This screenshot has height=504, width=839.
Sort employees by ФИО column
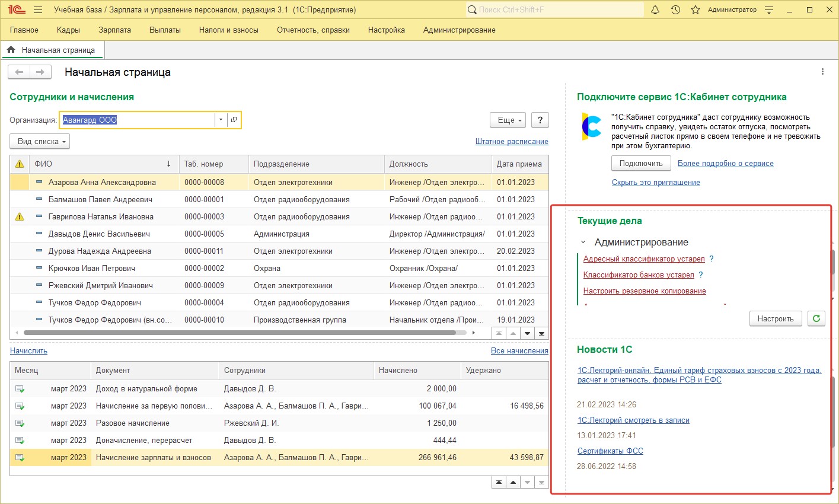104,164
